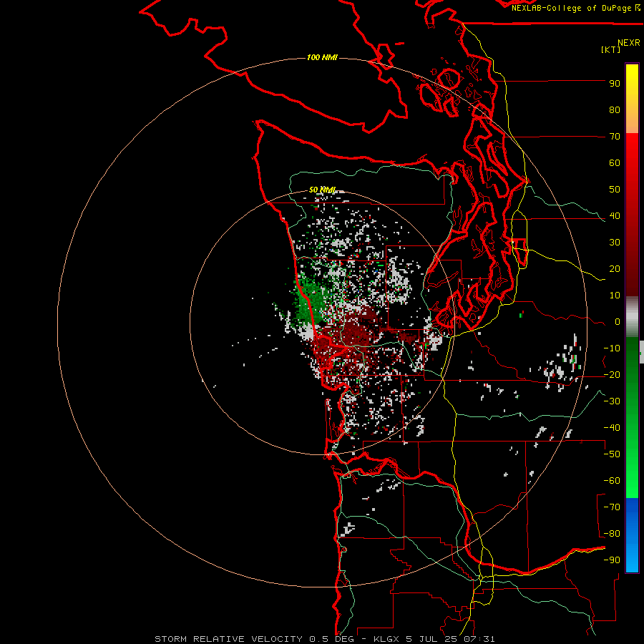Click the "-50" value on the velocity scale

[612, 454]
